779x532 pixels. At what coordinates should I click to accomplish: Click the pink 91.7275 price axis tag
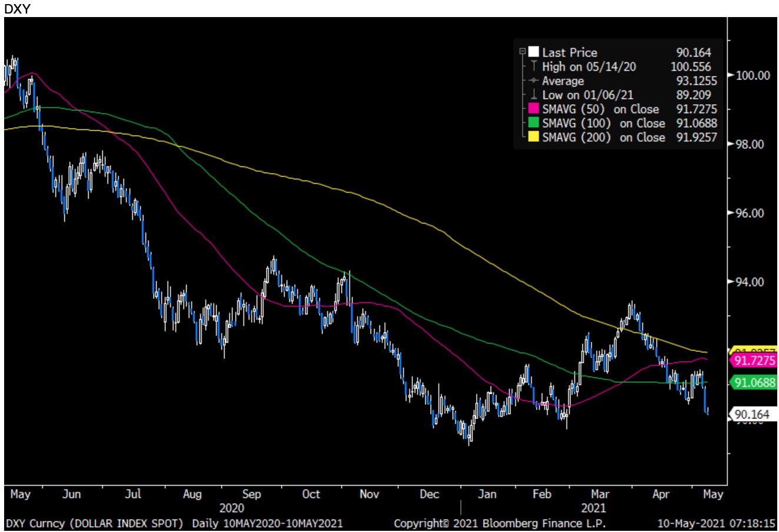754,360
